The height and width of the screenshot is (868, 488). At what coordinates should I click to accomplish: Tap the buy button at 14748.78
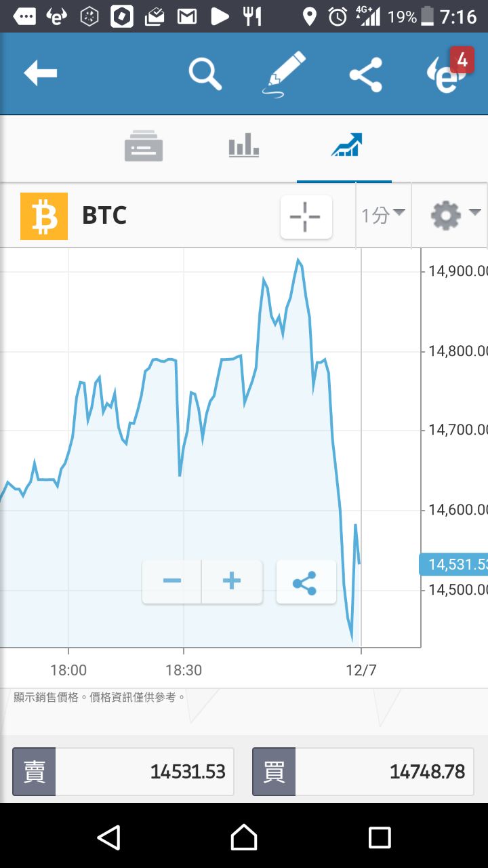(363, 771)
